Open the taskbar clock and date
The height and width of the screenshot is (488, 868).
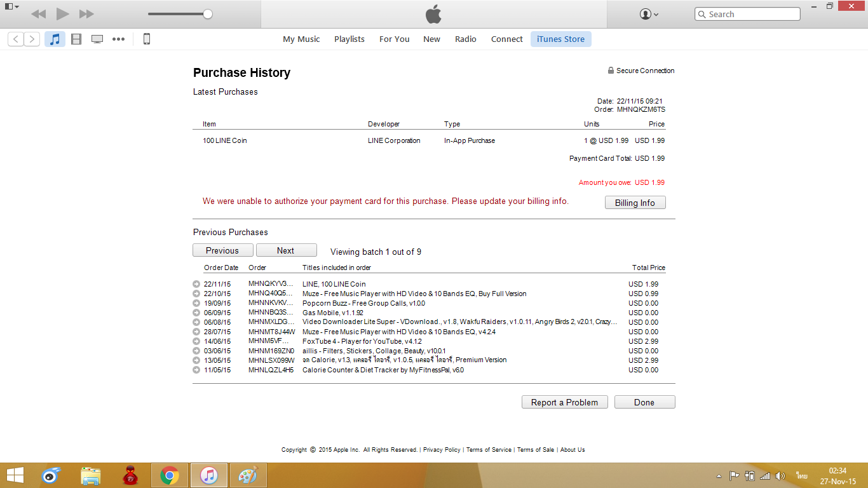(x=837, y=475)
